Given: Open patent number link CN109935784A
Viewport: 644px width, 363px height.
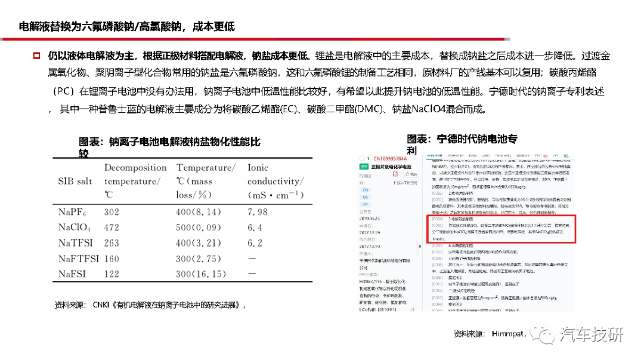Looking at the screenshot, I should (x=390, y=159).
